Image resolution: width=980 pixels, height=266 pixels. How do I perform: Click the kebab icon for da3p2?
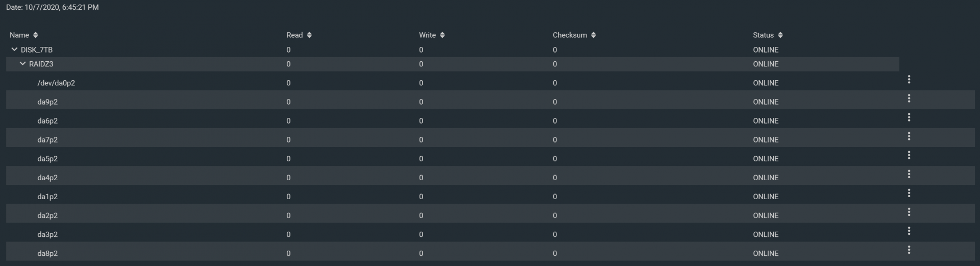(909, 231)
